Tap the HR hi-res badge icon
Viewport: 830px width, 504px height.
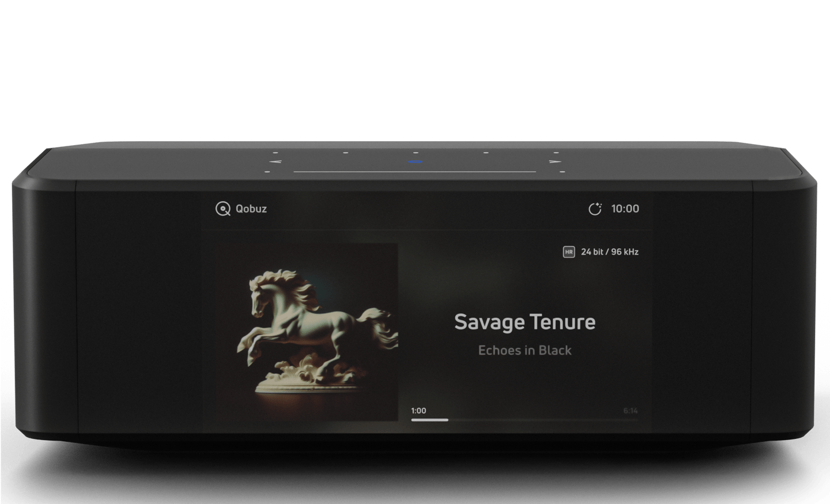click(x=569, y=252)
